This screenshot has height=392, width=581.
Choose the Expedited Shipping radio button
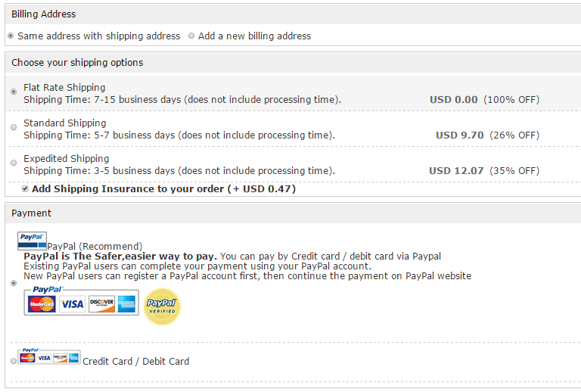(14, 163)
